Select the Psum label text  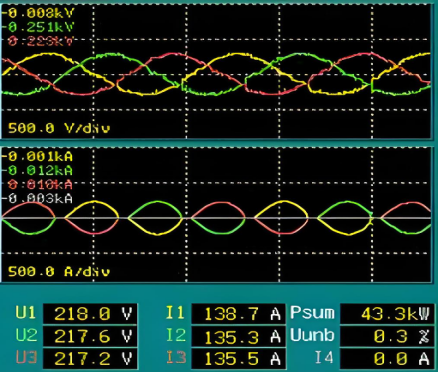312,313
